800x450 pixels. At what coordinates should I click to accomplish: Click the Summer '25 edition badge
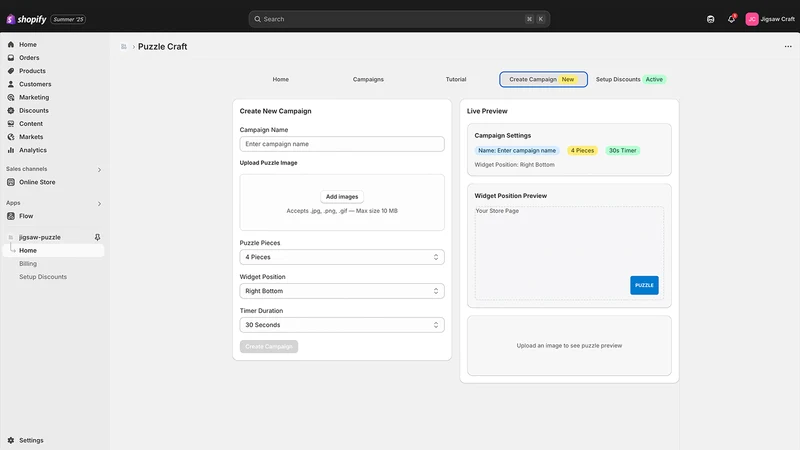(x=68, y=19)
